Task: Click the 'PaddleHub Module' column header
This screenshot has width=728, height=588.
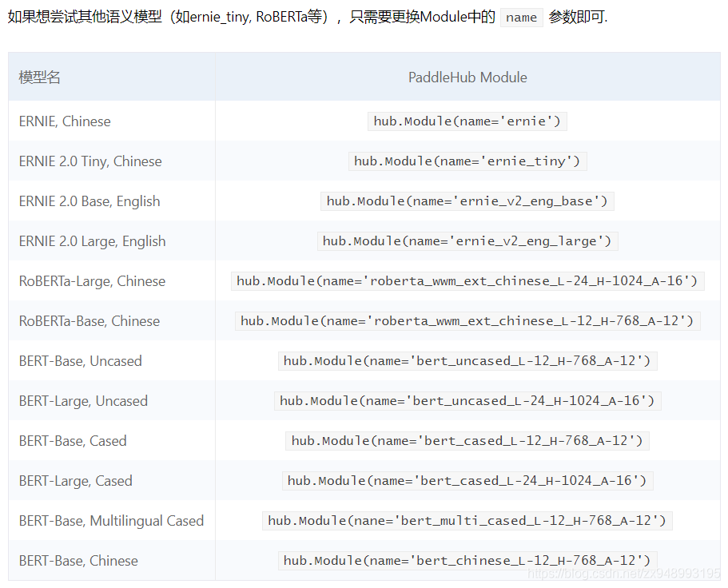Action: click(x=467, y=77)
